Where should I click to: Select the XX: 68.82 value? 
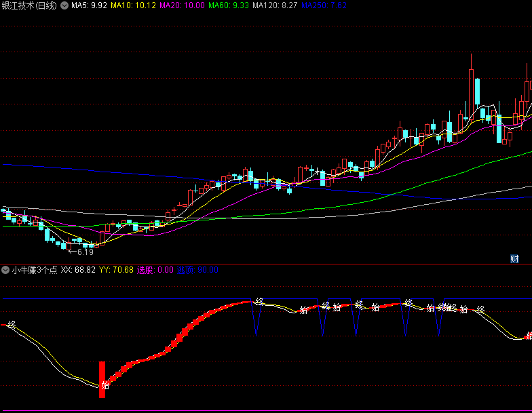click(x=78, y=270)
